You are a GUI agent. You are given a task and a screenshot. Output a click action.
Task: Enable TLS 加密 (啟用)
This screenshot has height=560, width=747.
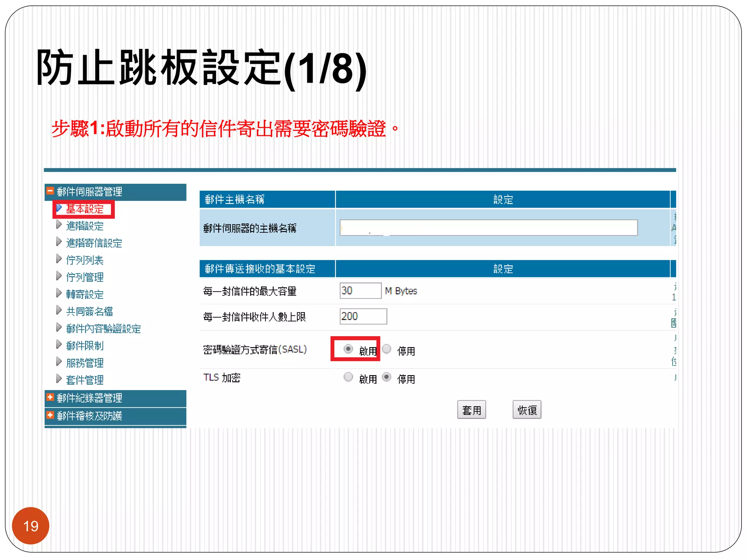pos(348,377)
